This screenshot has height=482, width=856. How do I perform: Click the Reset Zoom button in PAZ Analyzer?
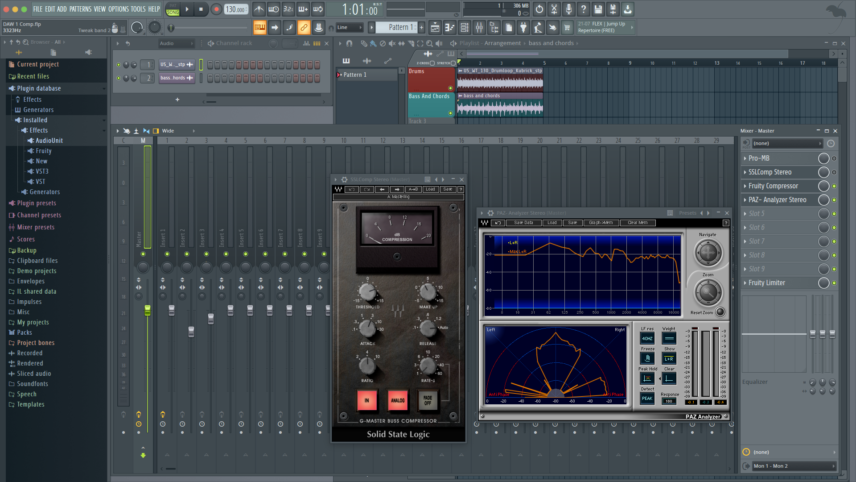coord(720,312)
